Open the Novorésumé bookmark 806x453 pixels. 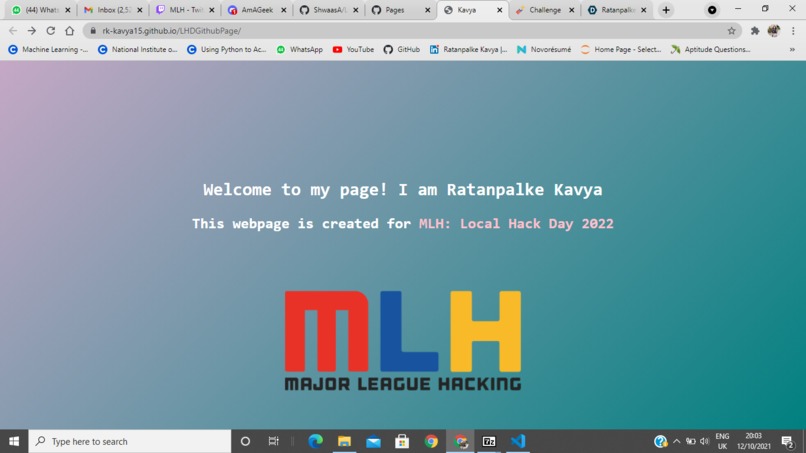point(544,49)
